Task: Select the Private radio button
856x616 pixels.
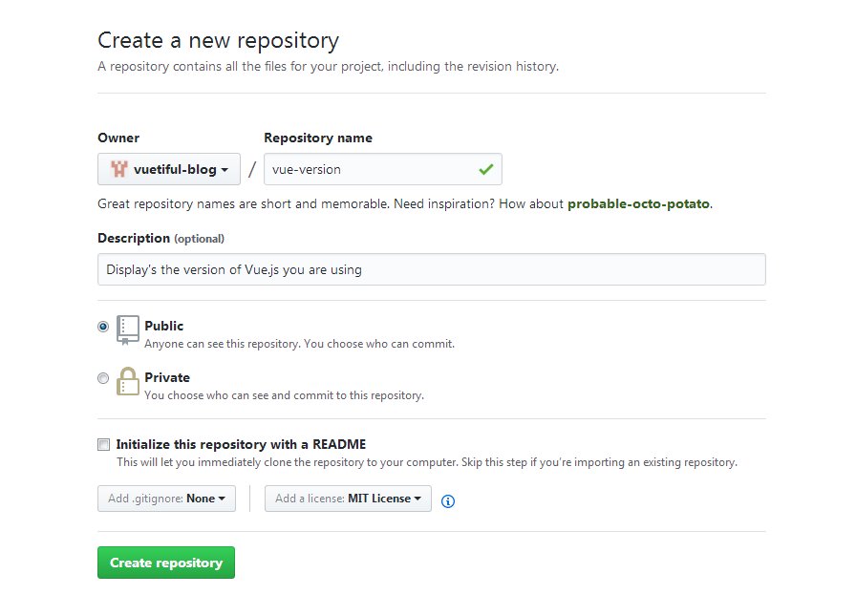Action: click(103, 377)
